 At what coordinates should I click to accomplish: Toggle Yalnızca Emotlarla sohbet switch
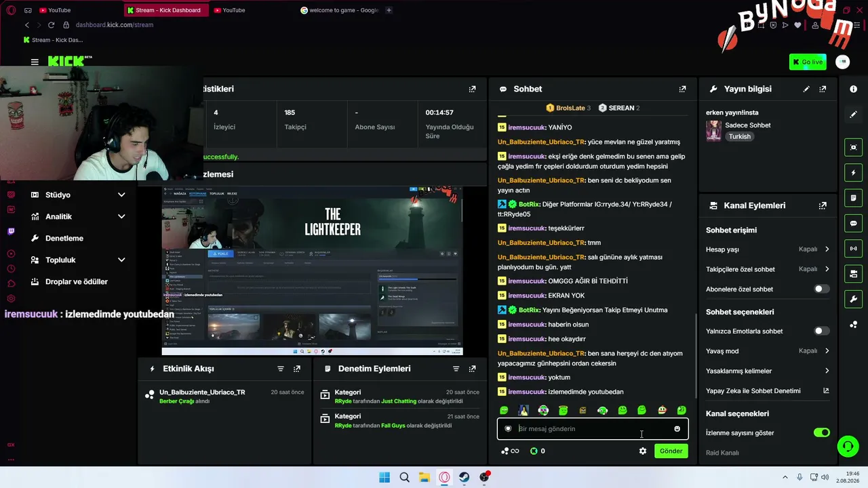(821, 331)
